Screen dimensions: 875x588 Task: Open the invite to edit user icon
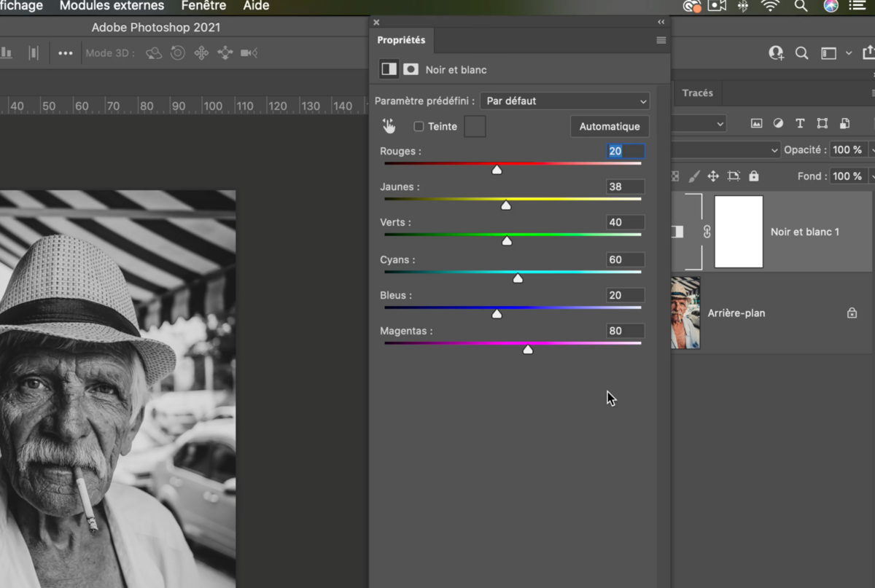(x=776, y=52)
